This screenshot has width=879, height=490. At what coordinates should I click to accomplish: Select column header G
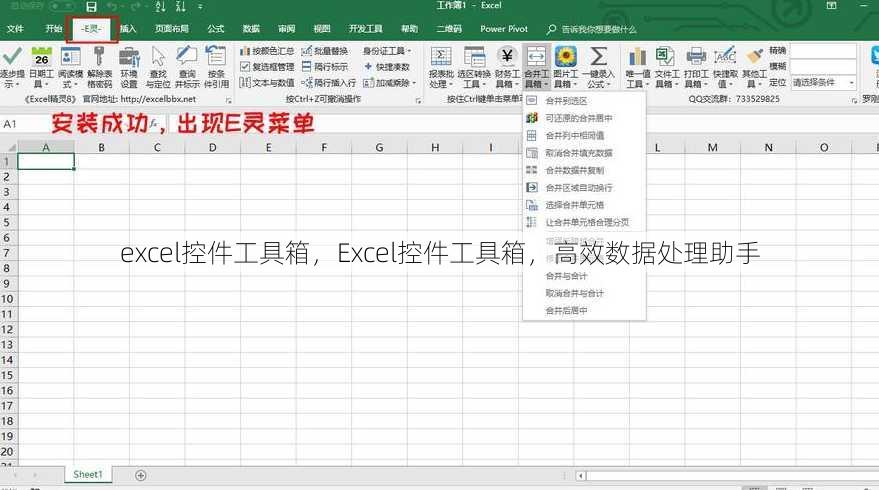tap(380, 147)
